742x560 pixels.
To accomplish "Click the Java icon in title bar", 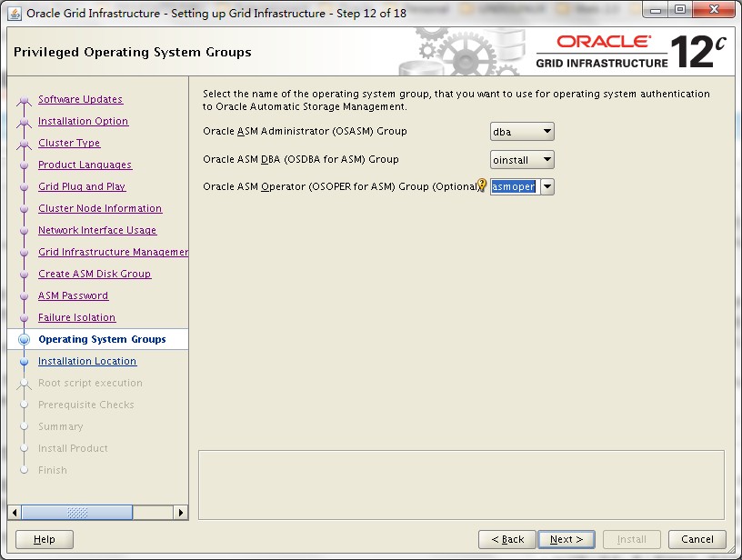I will tap(15, 14).
